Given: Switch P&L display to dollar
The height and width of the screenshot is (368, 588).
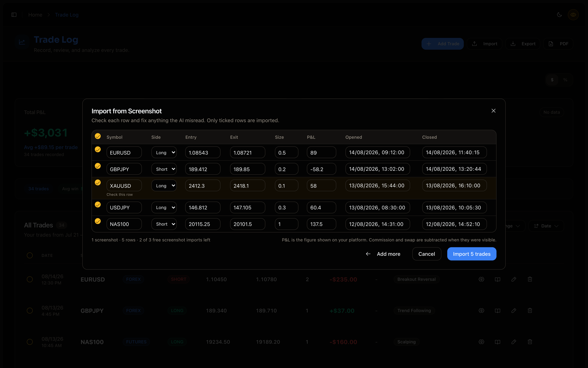Looking at the screenshot, I should point(552,80).
